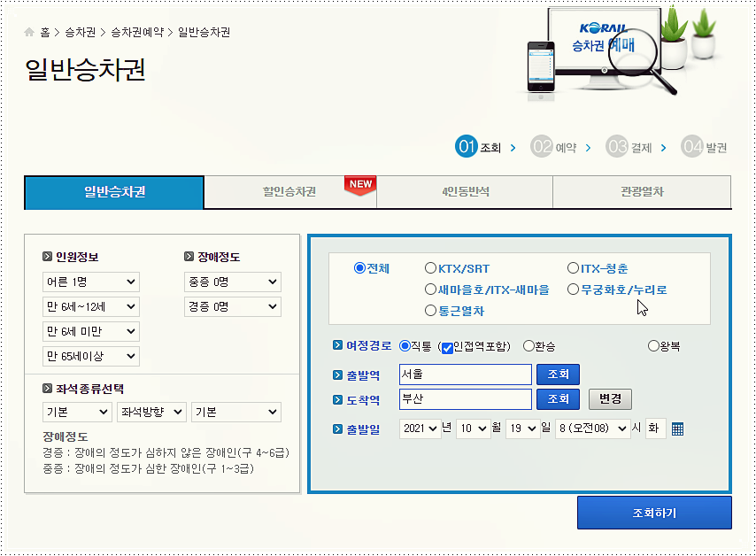Focus the 도착역 field containing 부산
The image size is (756, 556).
point(466,399)
